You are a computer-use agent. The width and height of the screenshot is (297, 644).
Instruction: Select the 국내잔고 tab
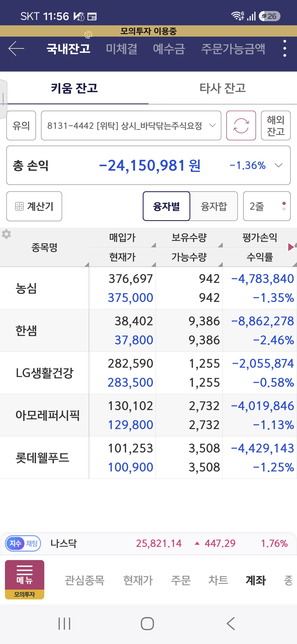(x=68, y=49)
